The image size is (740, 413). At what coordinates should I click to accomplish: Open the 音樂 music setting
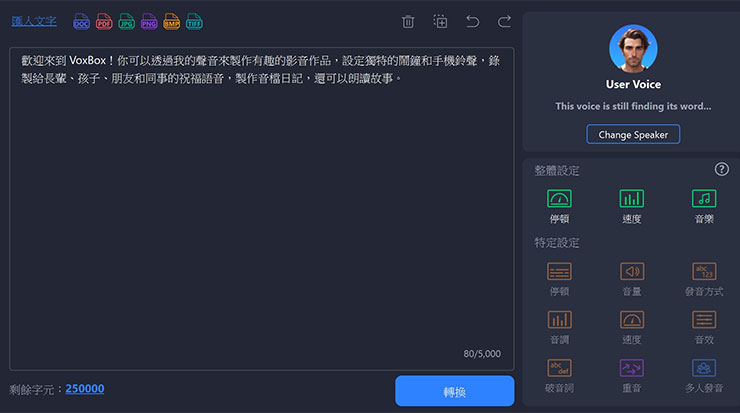click(704, 206)
